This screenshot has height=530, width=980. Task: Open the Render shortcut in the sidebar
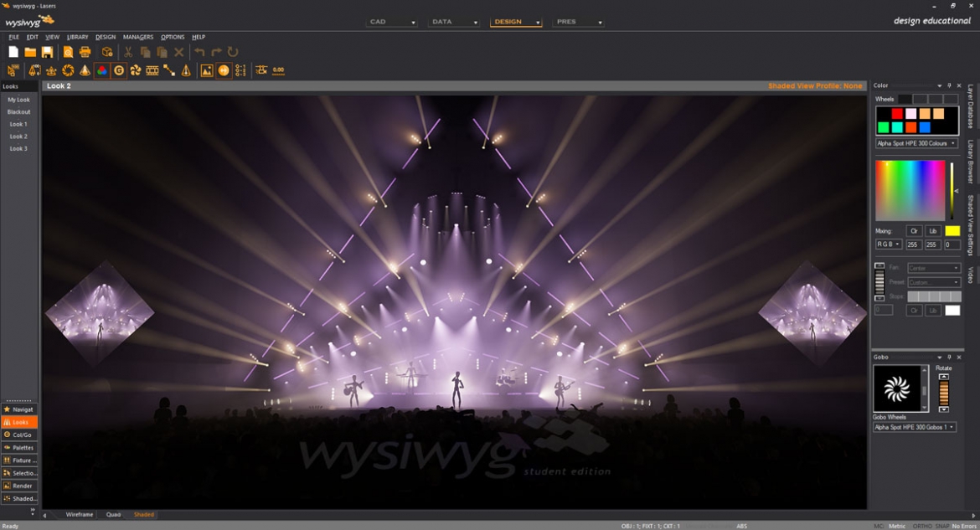click(19, 486)
